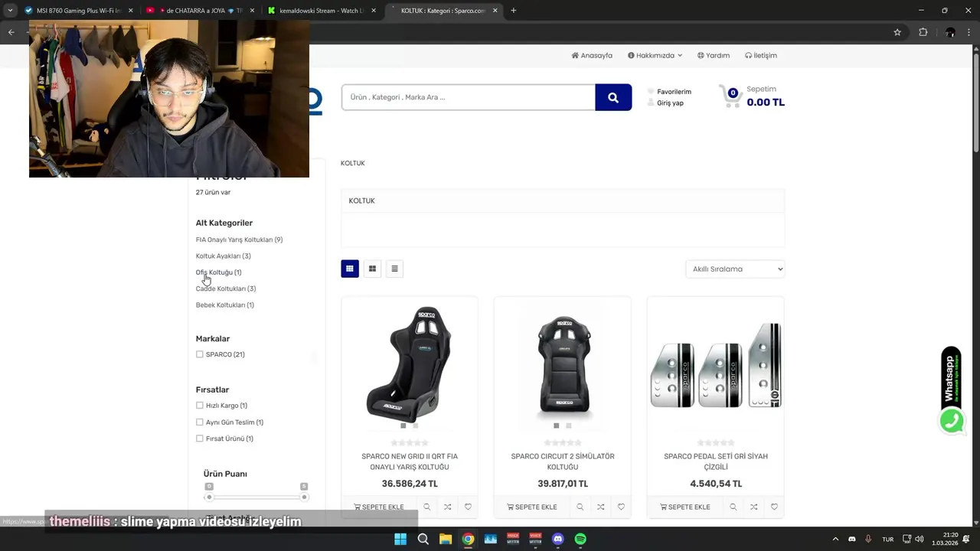This screenshot has height=551, width=980.
Task: Add Sparco pedal set to cart
Action: click(x=685, y=507)
